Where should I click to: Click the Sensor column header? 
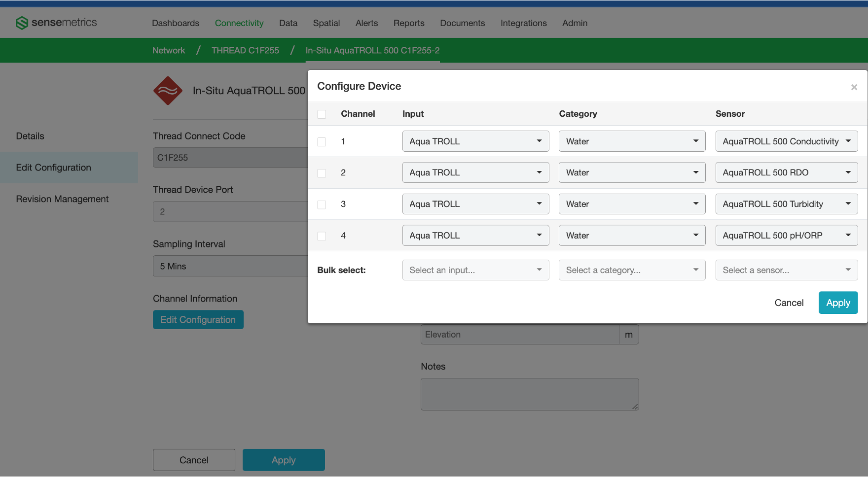(x=730, y=114)
